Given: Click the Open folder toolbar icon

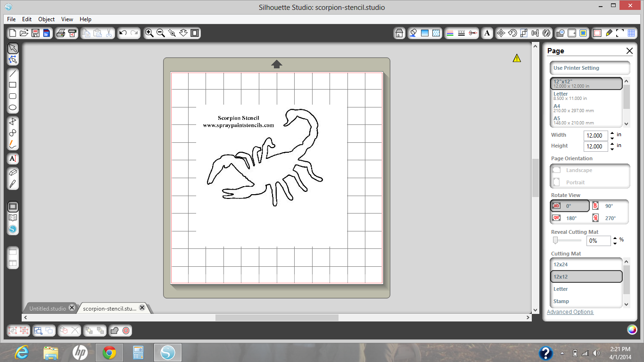Looking at the screenshot, I should tap(24, 33).
